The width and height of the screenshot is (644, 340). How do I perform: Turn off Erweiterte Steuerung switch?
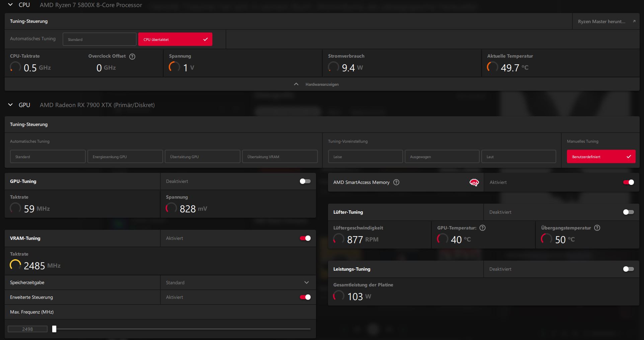tap(305, 297)
